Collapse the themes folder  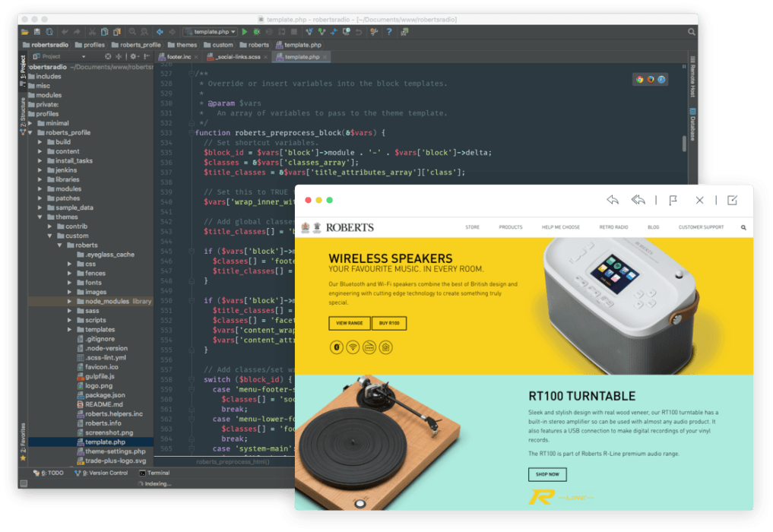[x=40, y=217]
